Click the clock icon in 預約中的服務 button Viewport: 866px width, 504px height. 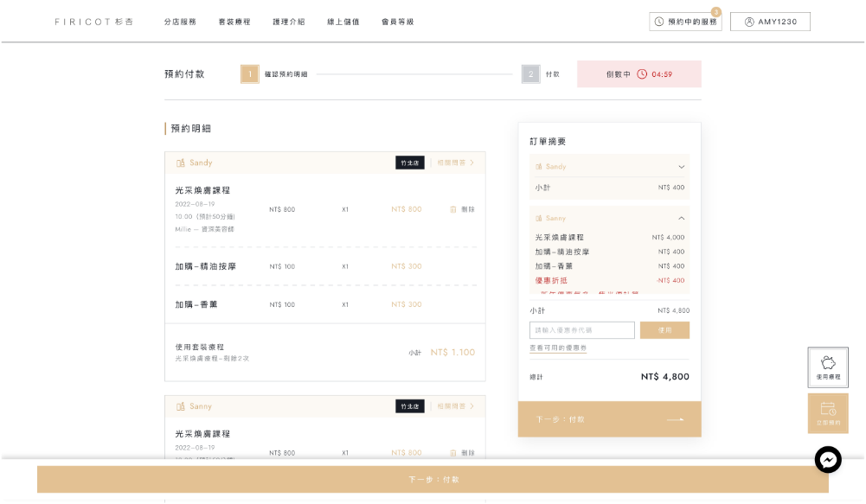click(659, 22)
